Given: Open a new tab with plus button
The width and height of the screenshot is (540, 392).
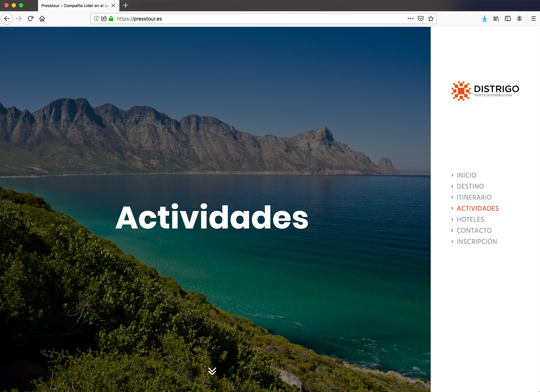Looking at the screenshot, I should [x=126, y=5].
